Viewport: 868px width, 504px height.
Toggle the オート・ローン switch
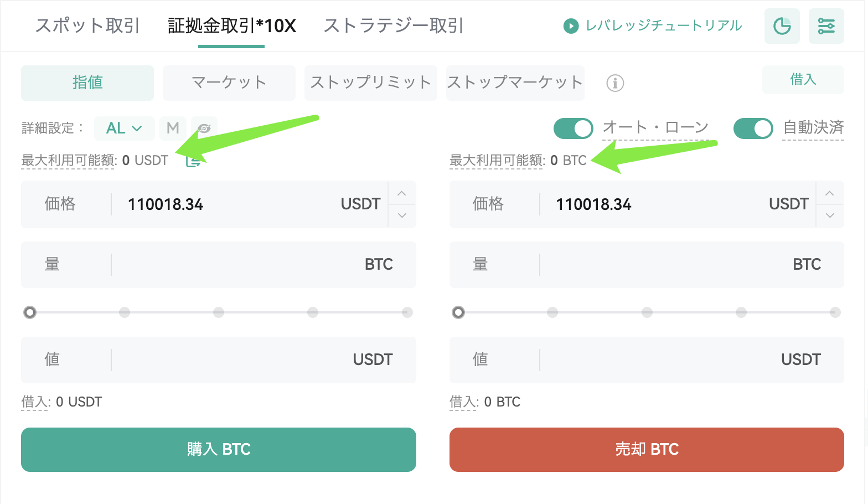tap(573, 128)
